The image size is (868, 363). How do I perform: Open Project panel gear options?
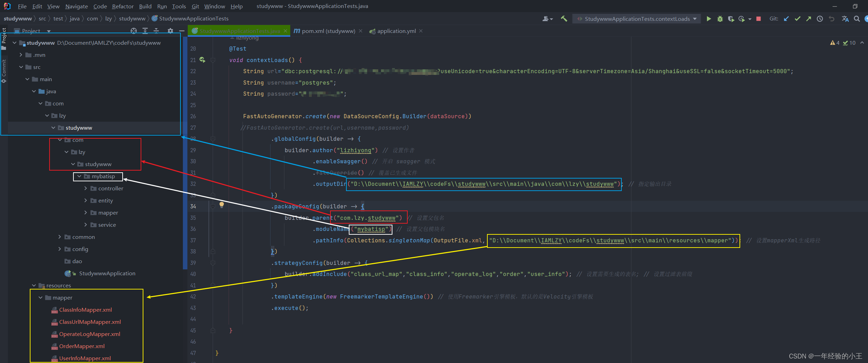(170, 31)
